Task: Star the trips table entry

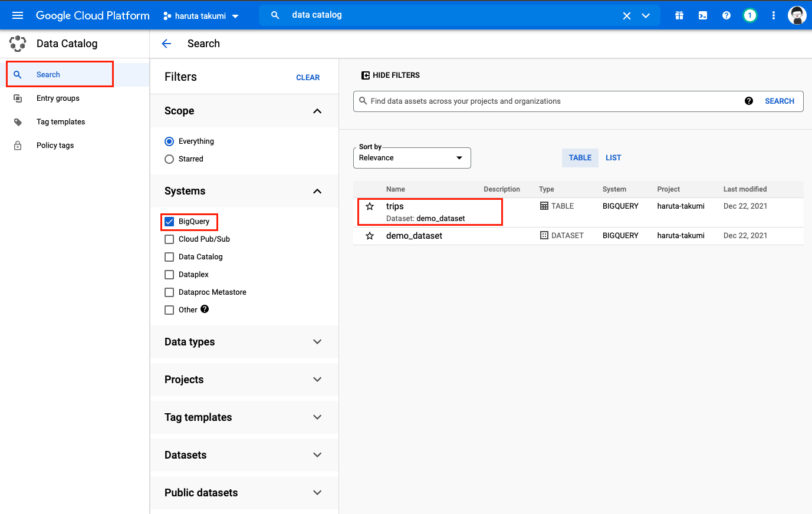Action: click(x=370, y=206)
